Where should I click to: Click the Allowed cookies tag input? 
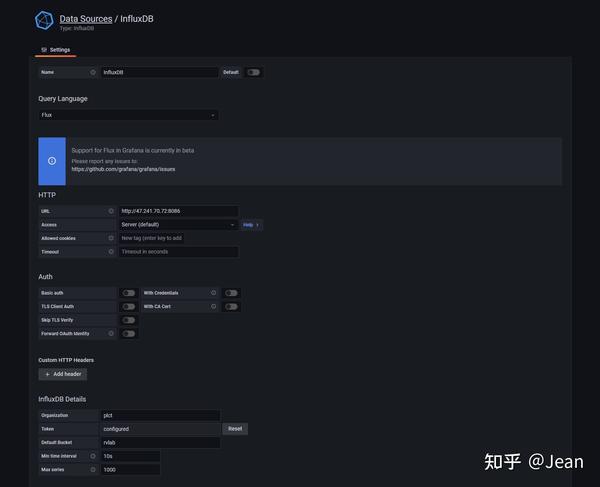(152, 238)
